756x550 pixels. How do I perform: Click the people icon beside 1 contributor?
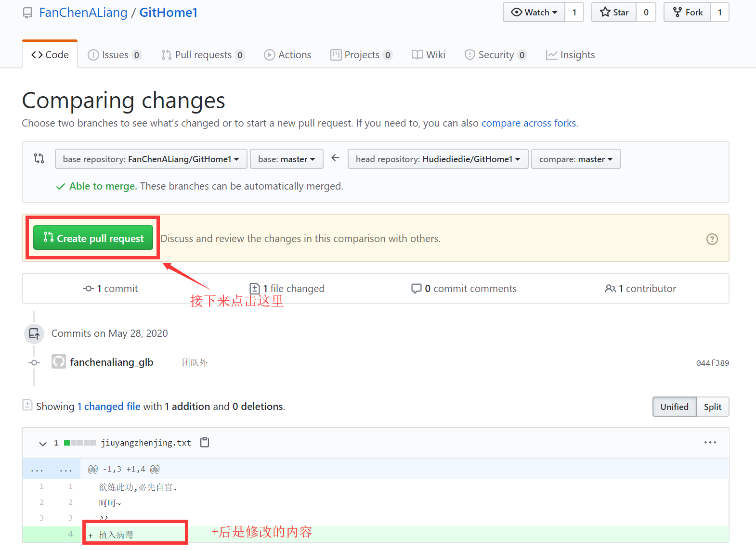tap(610, 289)
